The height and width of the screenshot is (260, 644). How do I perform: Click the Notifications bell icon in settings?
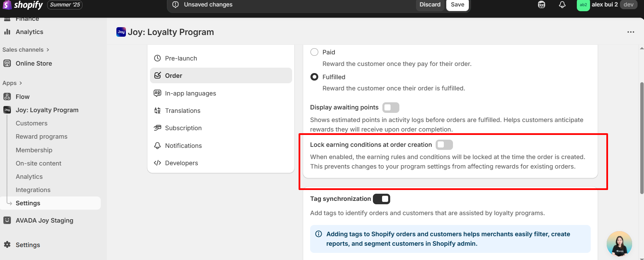point(157,145)
